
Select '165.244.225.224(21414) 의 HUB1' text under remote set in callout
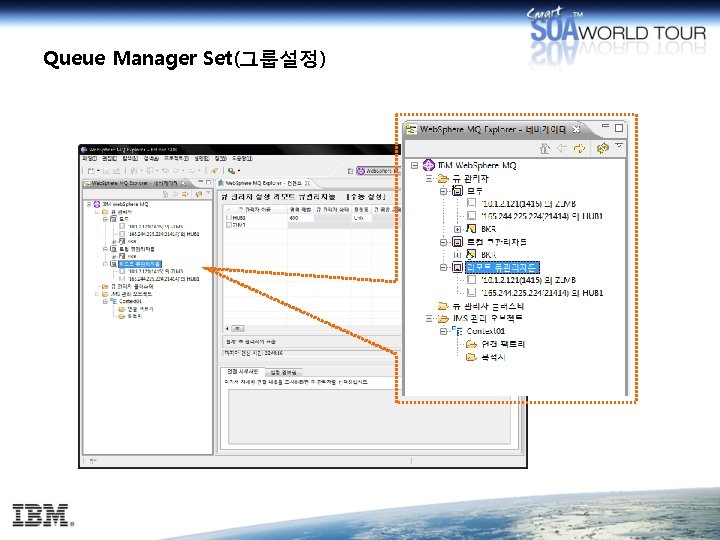pos(542,293)
